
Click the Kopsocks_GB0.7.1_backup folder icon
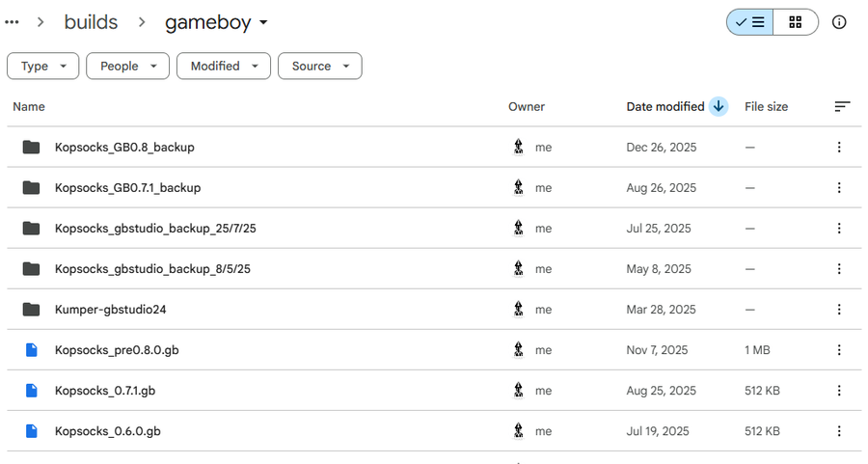coord(32,188)
